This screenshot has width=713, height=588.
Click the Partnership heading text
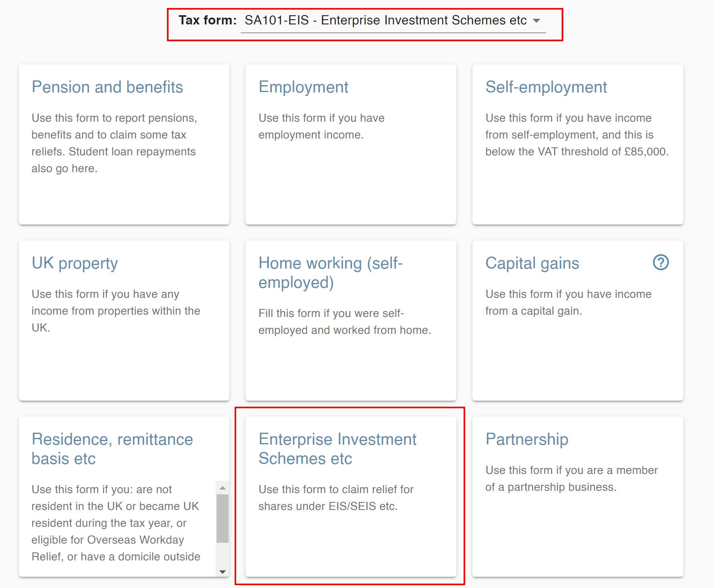pyautogui.click(x=526, y=439)
